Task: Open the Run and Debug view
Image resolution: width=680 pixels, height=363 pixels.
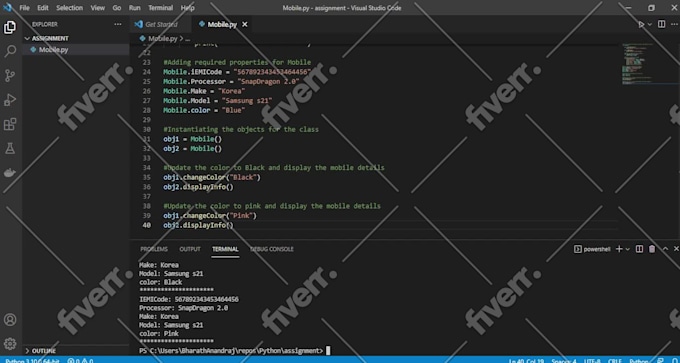Action: [10, 100]
